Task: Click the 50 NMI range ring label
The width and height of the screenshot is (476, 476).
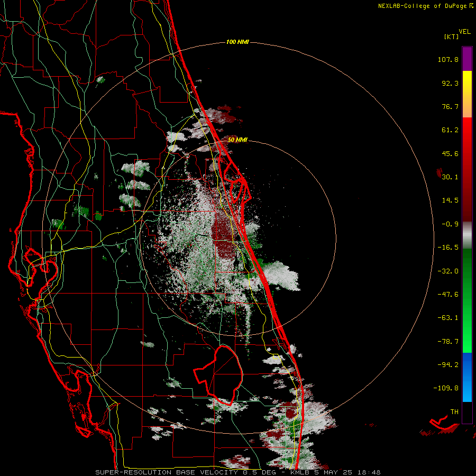Action: (x=237, y=140)
